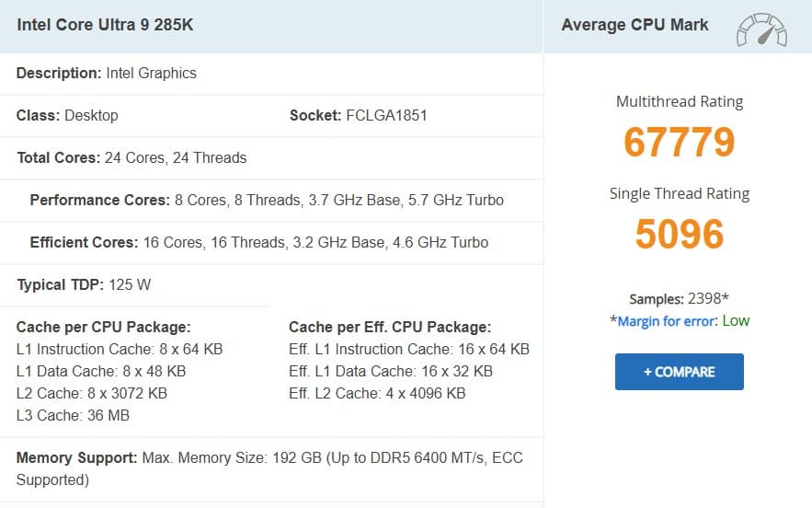This screenshot has width=812, height=508.
Task: Click the speedometer gauge icon
Action: coord(761,29)
